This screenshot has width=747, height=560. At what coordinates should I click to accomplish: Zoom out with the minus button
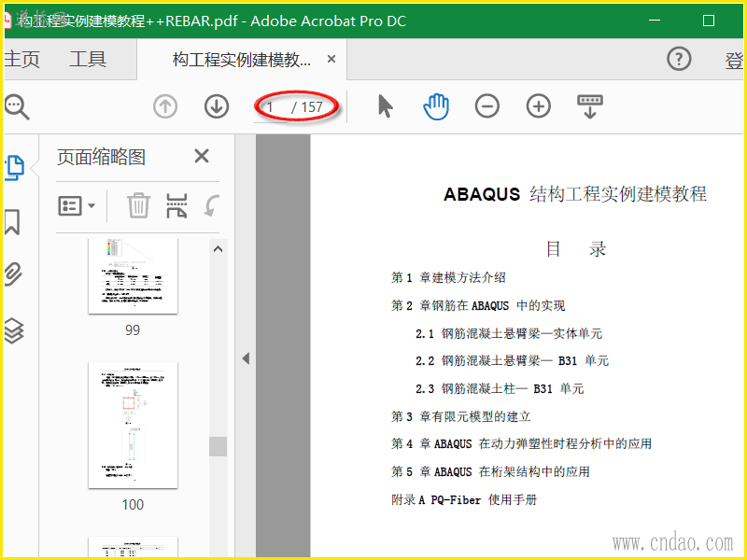click(486, 105)
